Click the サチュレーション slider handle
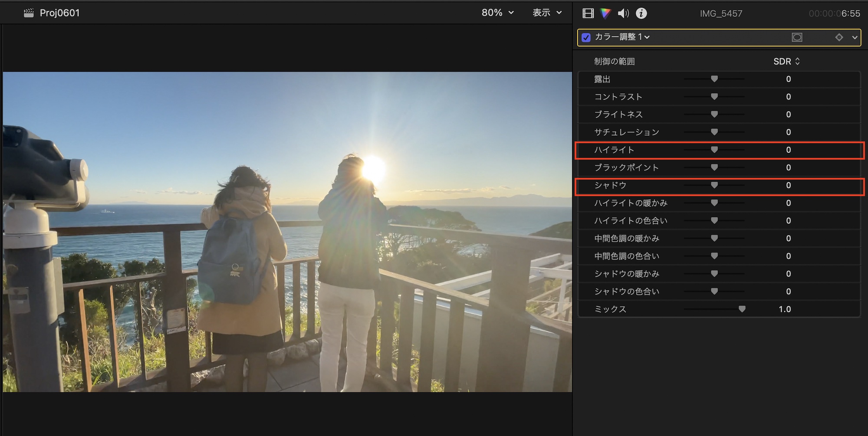868x436 pixels. point(714,132)
